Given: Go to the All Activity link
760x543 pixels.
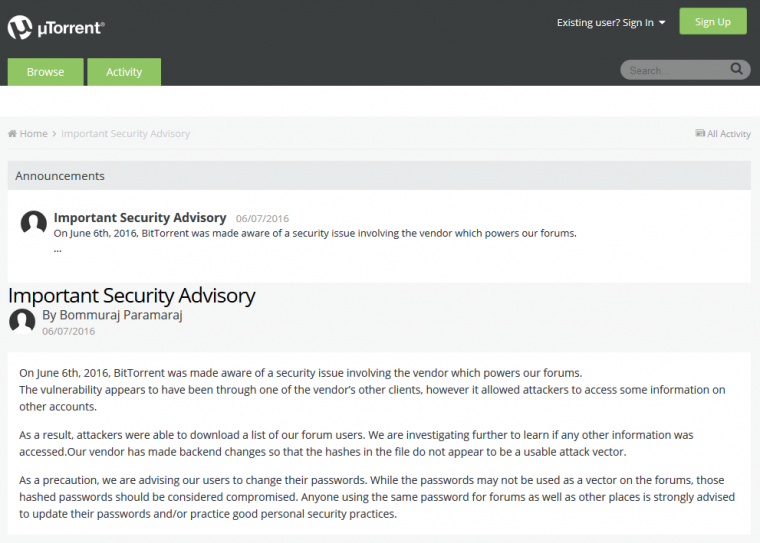Looking at the screenshot, I should click(728, 134).
